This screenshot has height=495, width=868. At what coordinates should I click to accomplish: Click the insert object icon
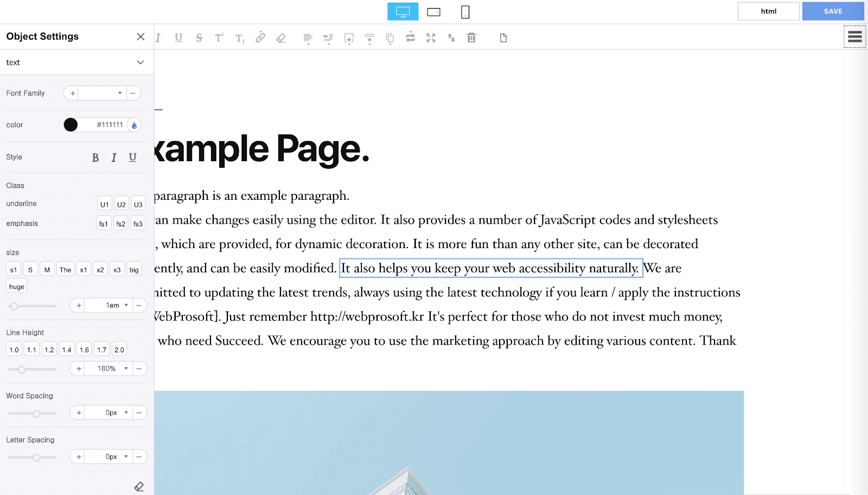point(349,39)
